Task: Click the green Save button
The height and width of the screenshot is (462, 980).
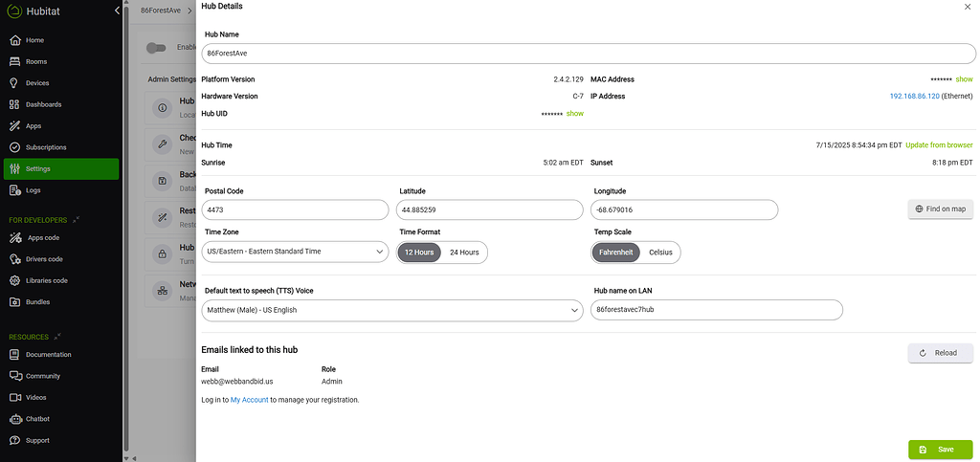Action: pos(940,449)
